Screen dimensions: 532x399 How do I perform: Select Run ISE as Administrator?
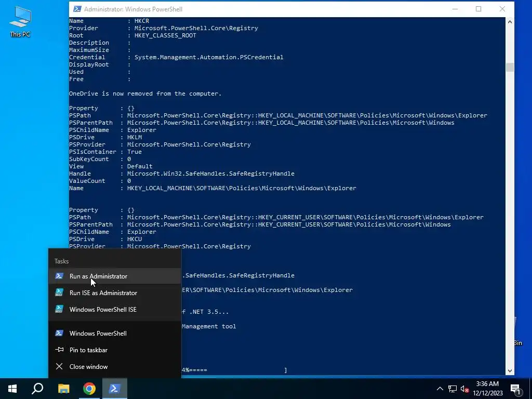(115, 293)
